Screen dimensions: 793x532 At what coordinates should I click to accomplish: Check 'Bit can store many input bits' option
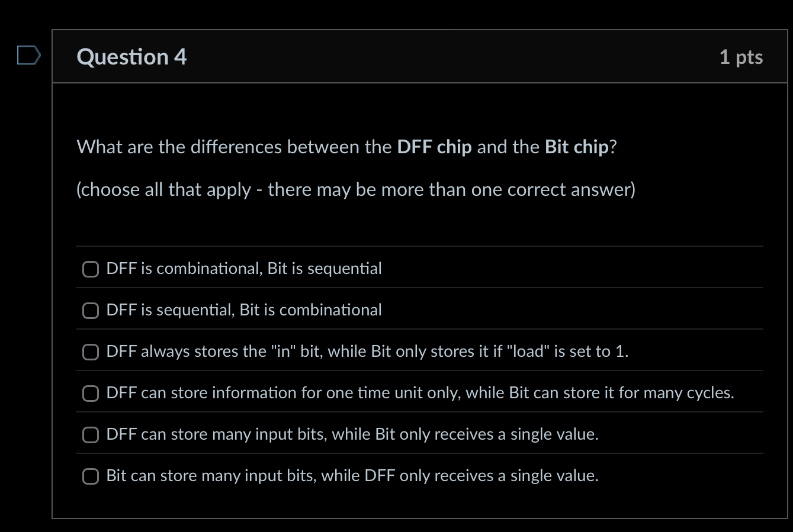pyautogui.click(x=90, y=476)
